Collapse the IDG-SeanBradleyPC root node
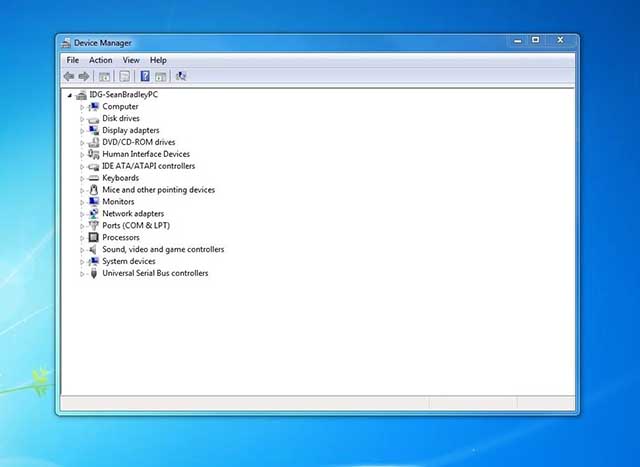 (x=70, y=95)
